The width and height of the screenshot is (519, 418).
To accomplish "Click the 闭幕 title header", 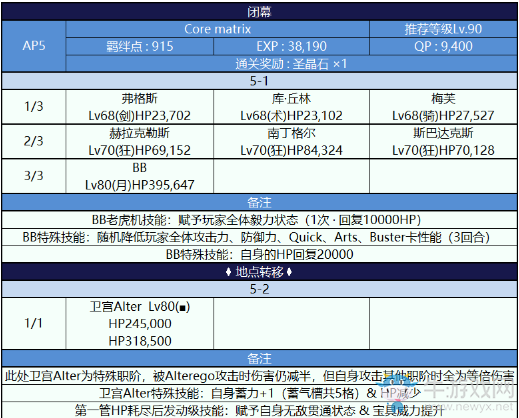I will (x=259, y=12).
